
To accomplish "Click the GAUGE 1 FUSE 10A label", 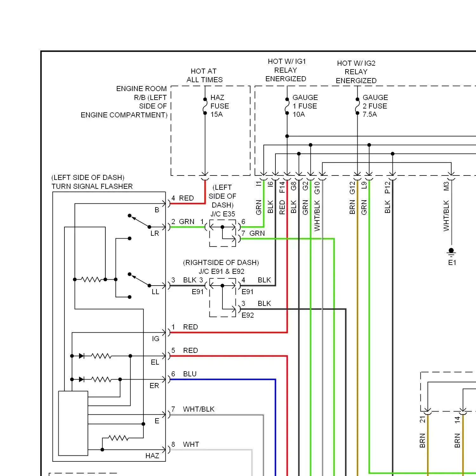I will point(305,106).
